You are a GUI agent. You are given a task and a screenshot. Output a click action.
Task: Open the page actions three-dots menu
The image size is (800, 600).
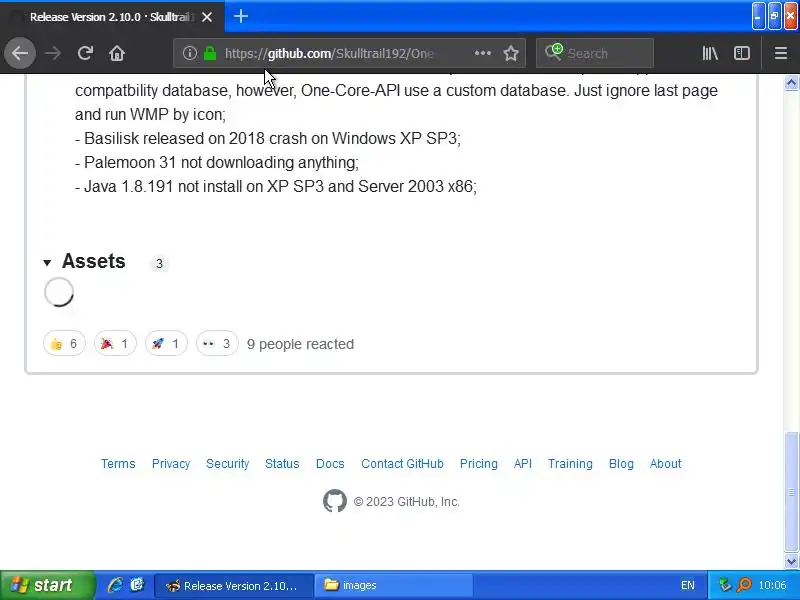pos(483,53)
